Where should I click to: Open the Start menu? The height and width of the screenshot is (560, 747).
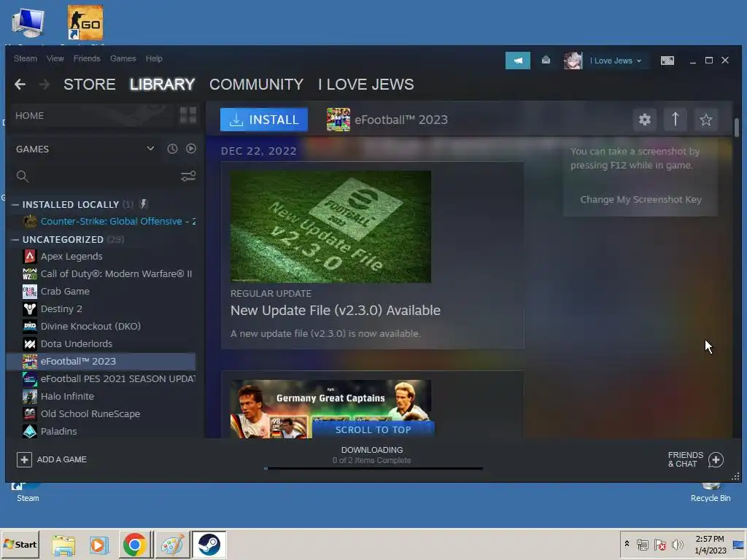(20, 544)
